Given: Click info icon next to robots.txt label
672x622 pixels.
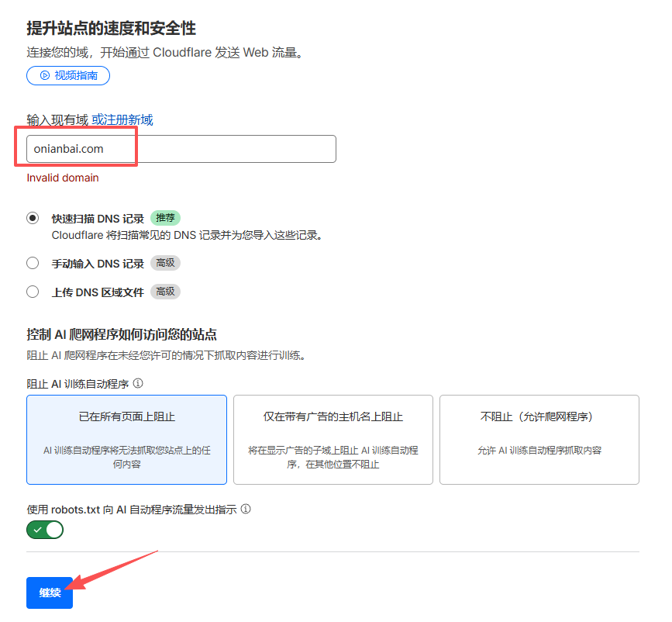Looking at the screenshot, I should [246, 510].
